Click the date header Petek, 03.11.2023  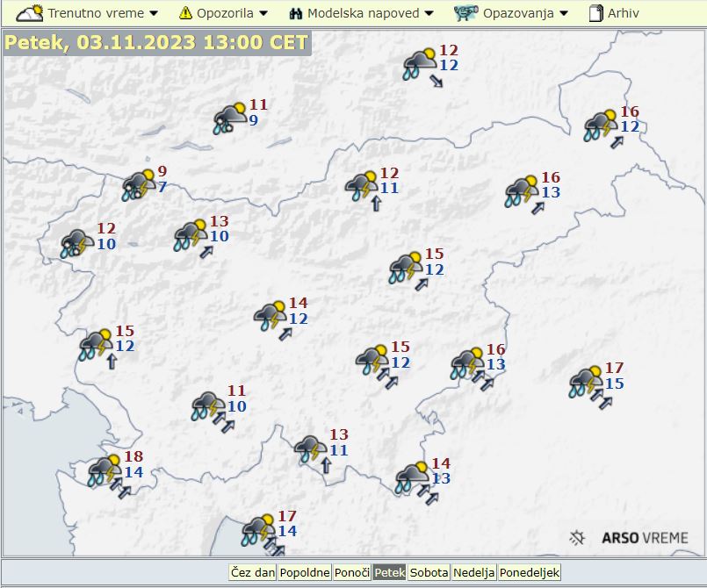click(156, 42)
